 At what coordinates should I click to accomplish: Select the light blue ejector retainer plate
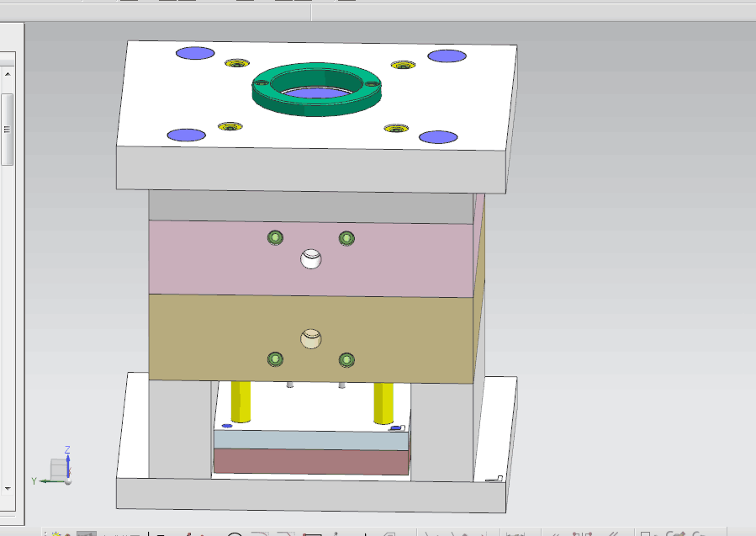[x=311, y=440]
